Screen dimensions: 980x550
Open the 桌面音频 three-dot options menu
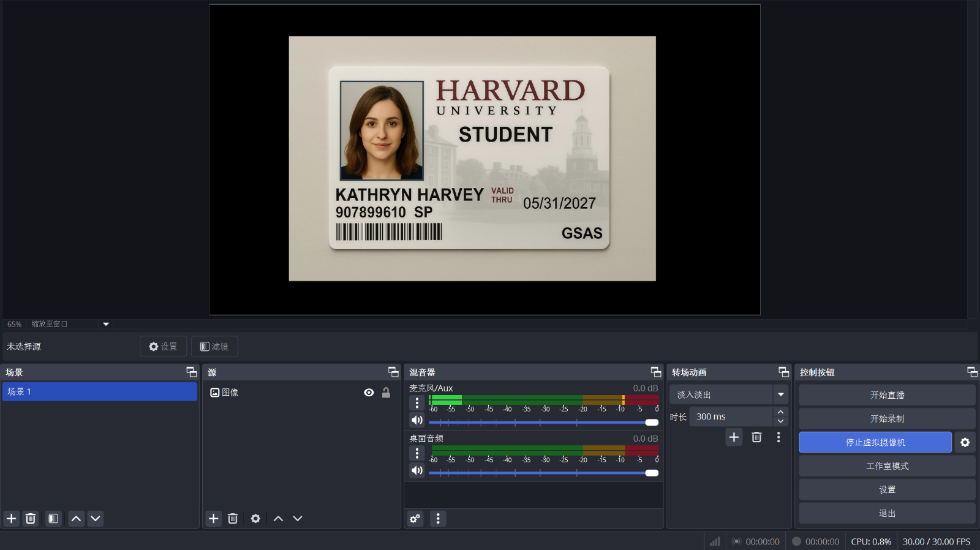click(x=417, y=453)
